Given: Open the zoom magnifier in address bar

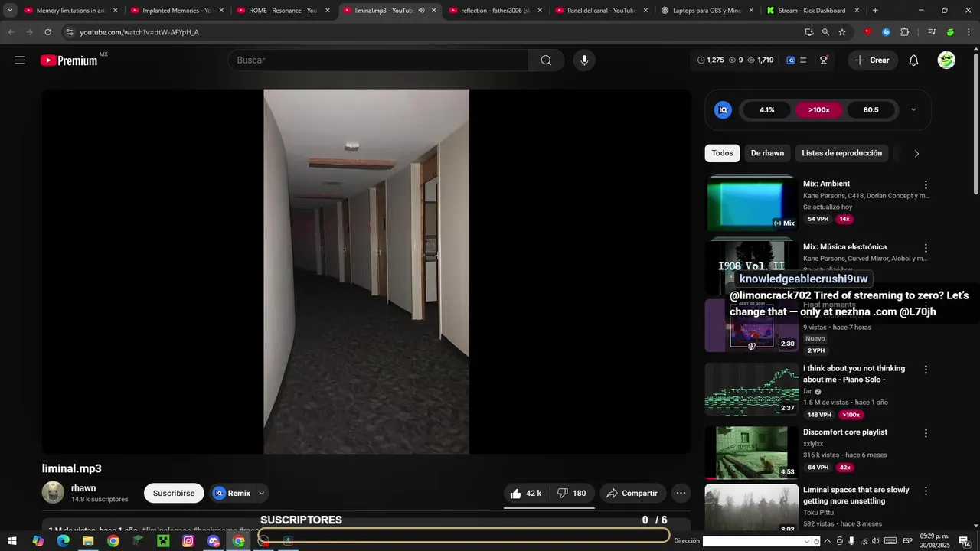Looking at the screenshot, I should point(825,32).
